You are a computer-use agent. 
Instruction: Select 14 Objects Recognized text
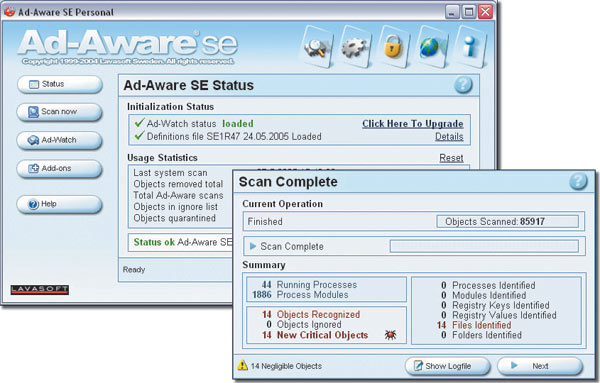(311, 315)
